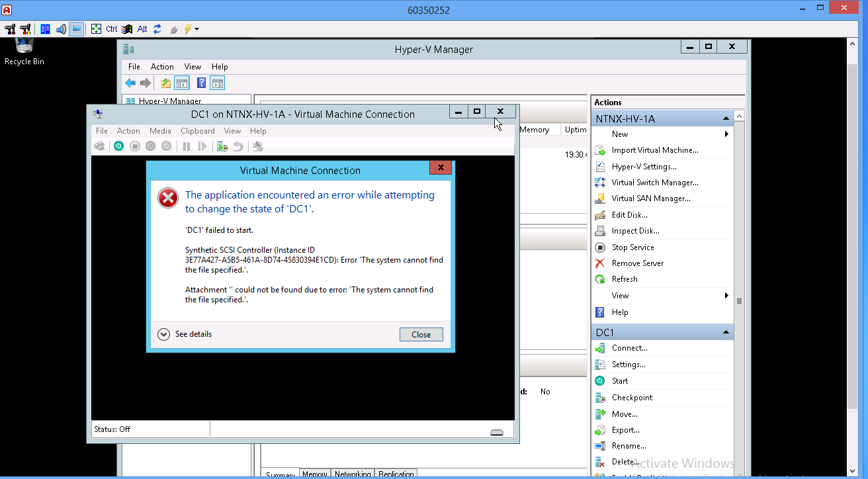868x479 pixels.
Task: Open the Media menu in VM Connection
Action: [x=160, y=131]
